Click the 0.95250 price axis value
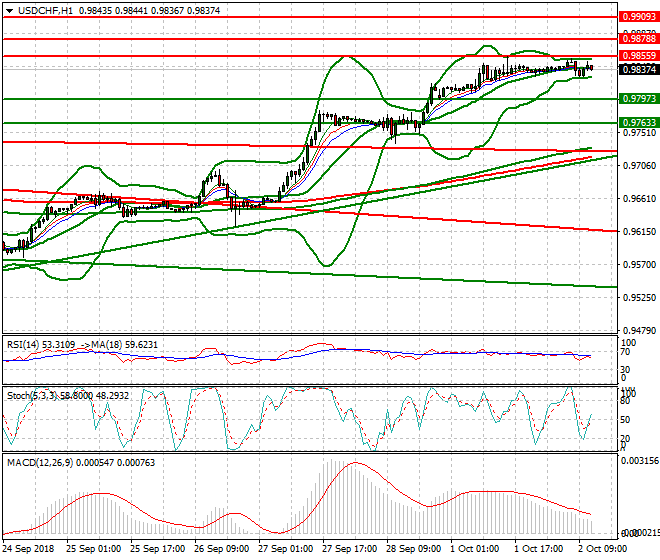660x560 pixels. tap(639, 298)
